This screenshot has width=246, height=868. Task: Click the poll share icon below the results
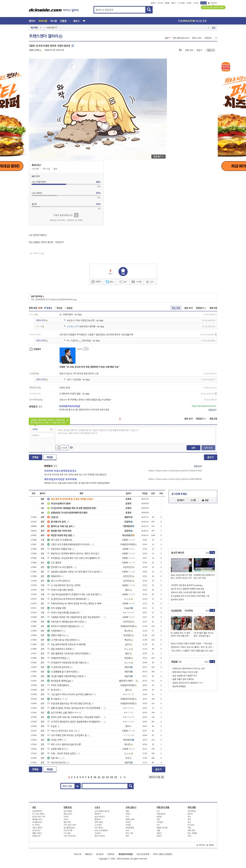point(76,215)
